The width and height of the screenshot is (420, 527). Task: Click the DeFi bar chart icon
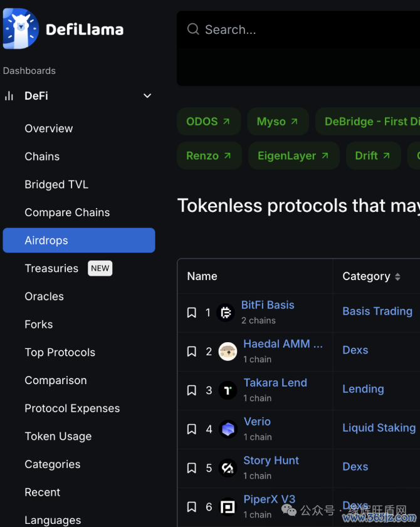[9, 96]
